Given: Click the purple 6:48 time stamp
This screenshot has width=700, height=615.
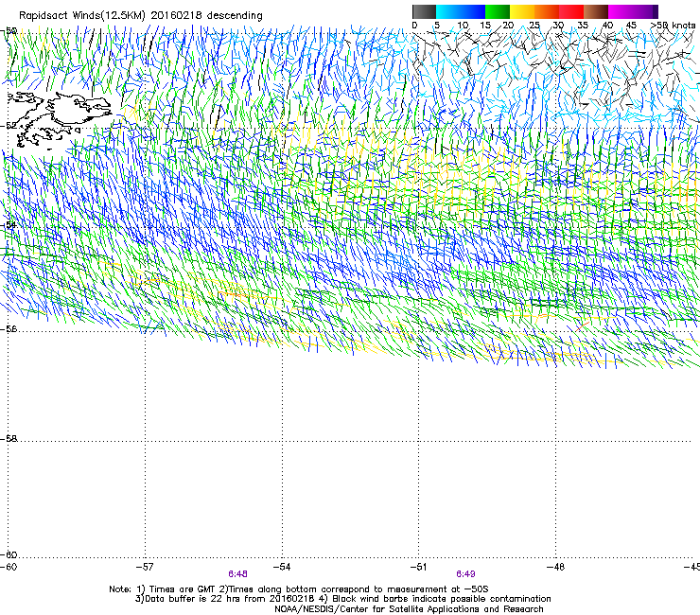Looking at the screenshot, I should [x=237, y=574].
